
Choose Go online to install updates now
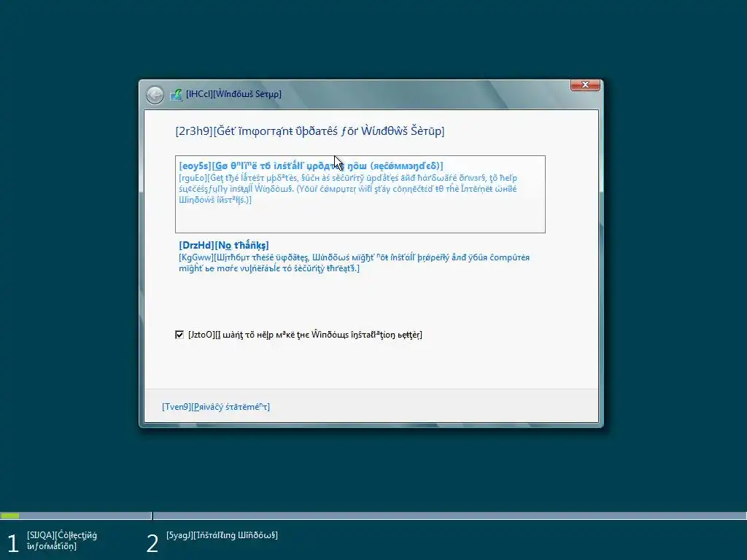pos(360,194)
